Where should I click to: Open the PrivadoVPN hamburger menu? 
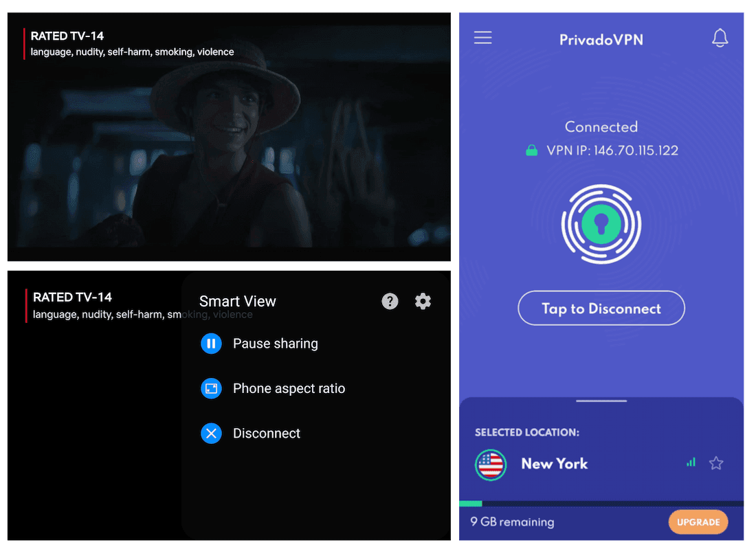482,38
